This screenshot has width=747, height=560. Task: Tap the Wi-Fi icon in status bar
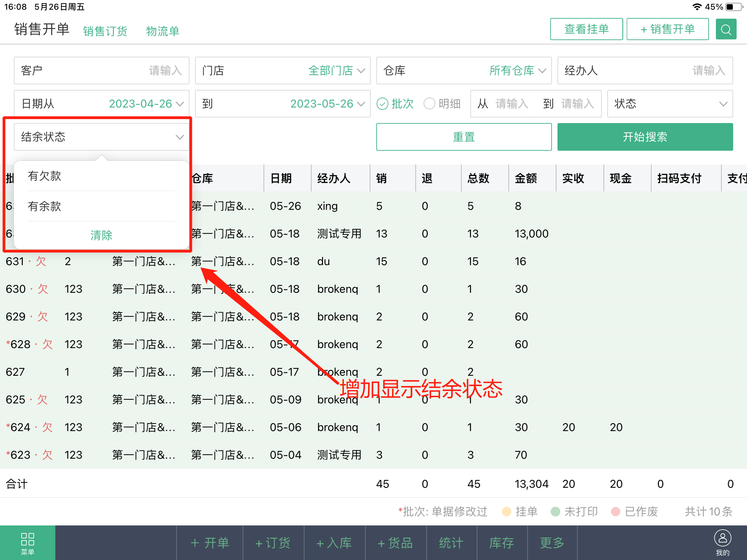(697, 7)
